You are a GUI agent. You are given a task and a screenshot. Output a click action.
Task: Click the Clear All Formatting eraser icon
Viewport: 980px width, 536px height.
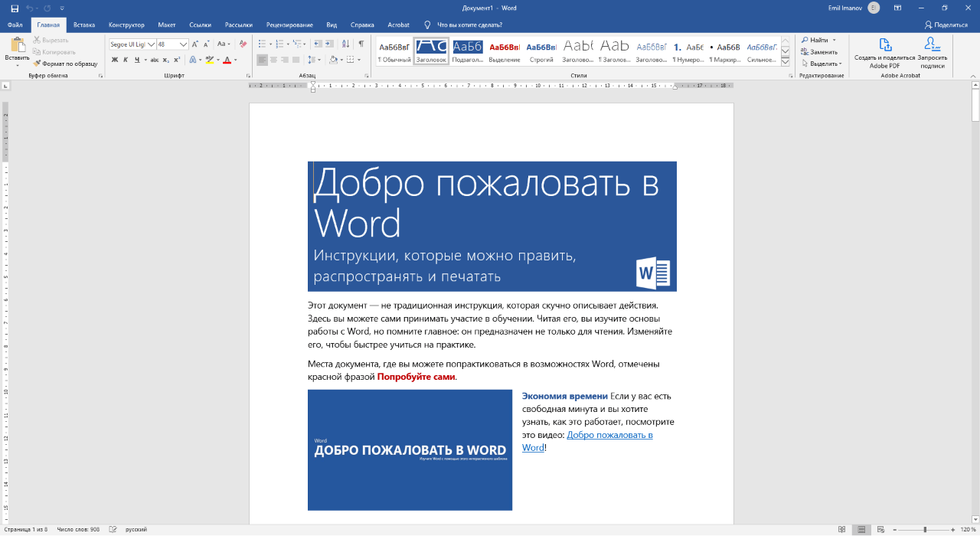tap(243, 44)
